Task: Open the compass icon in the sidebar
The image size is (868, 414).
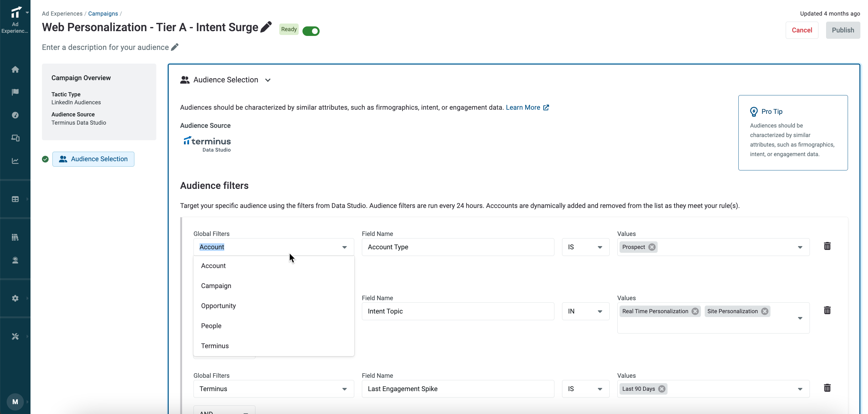Action: click(15, 115)
